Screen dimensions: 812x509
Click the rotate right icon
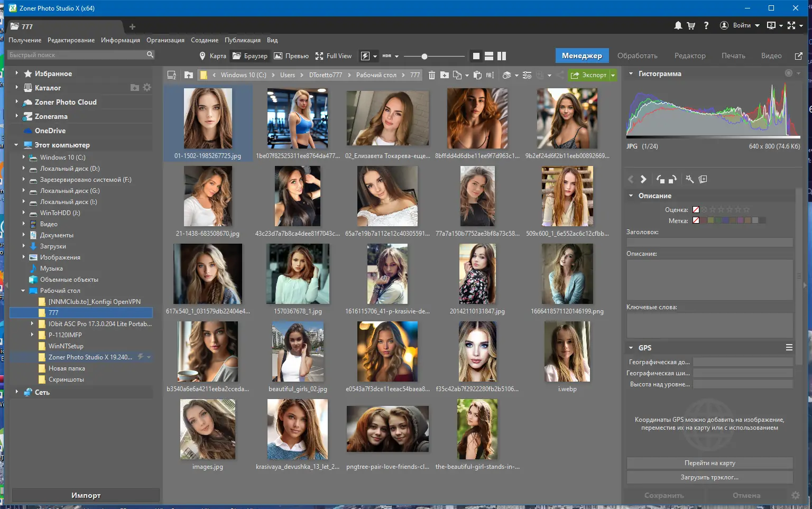672,179
